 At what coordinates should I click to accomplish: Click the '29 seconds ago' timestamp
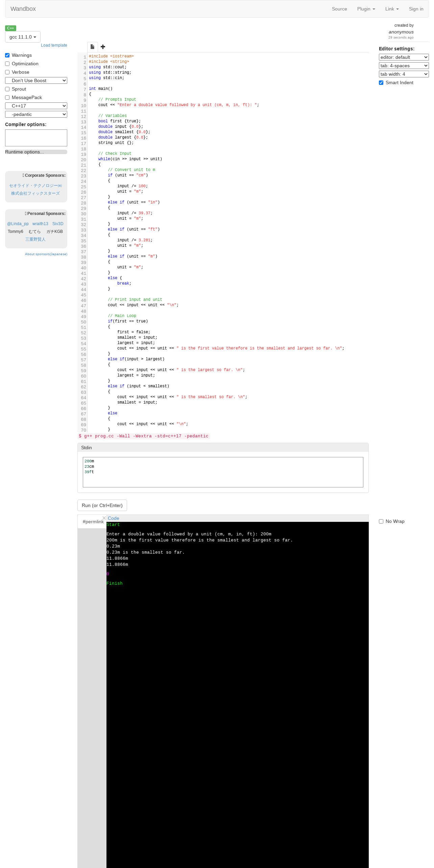401,38
